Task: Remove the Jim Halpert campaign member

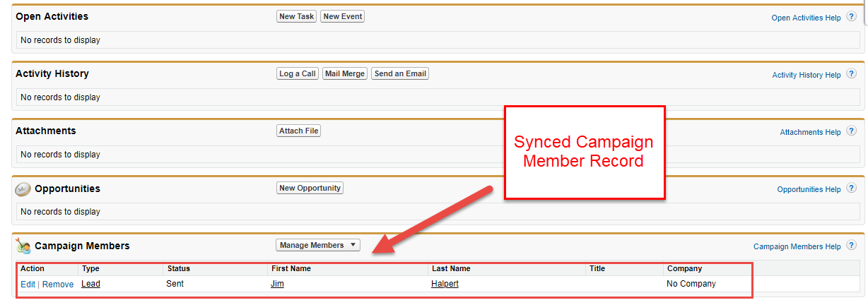Action: (58, 285)
